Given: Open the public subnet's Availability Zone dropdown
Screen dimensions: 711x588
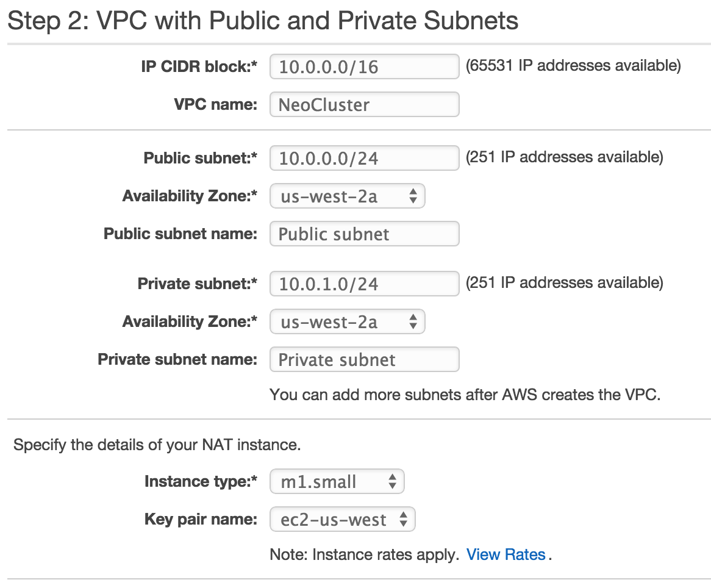Looking at the screenshot, I should (347, 196).
